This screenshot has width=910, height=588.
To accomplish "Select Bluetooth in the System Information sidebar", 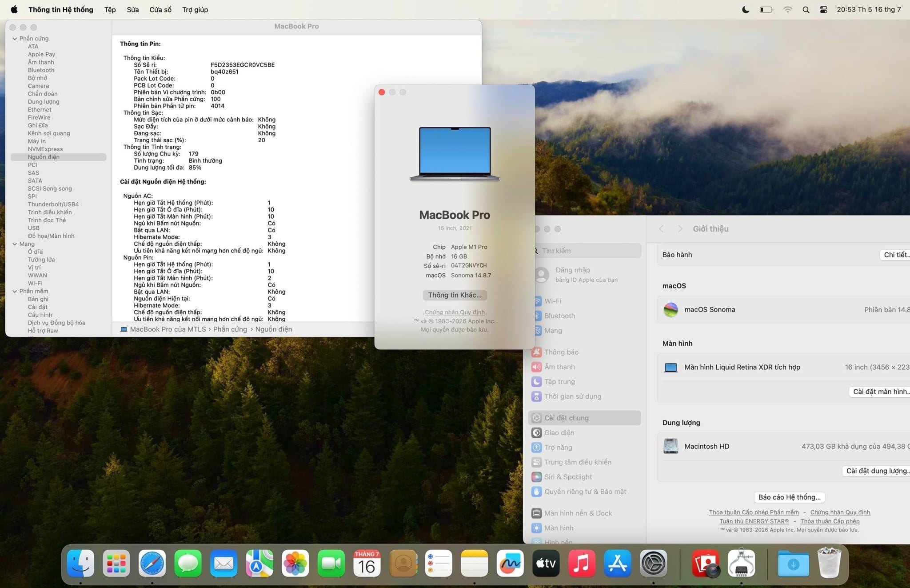I will (41, 70).
